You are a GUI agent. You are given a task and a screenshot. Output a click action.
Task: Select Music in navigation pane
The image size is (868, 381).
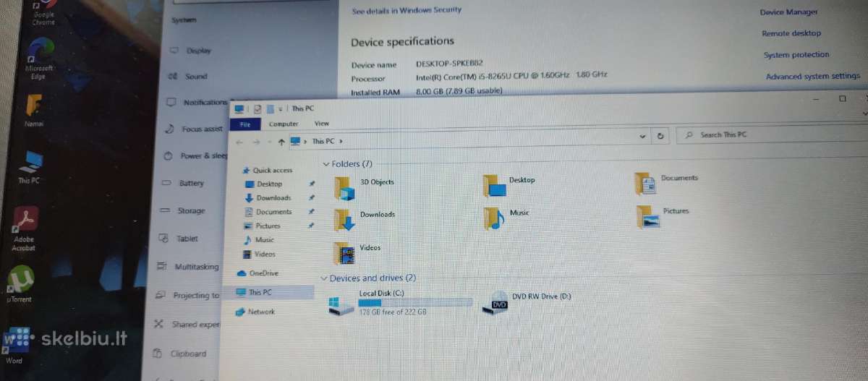[x=259, y=240]
